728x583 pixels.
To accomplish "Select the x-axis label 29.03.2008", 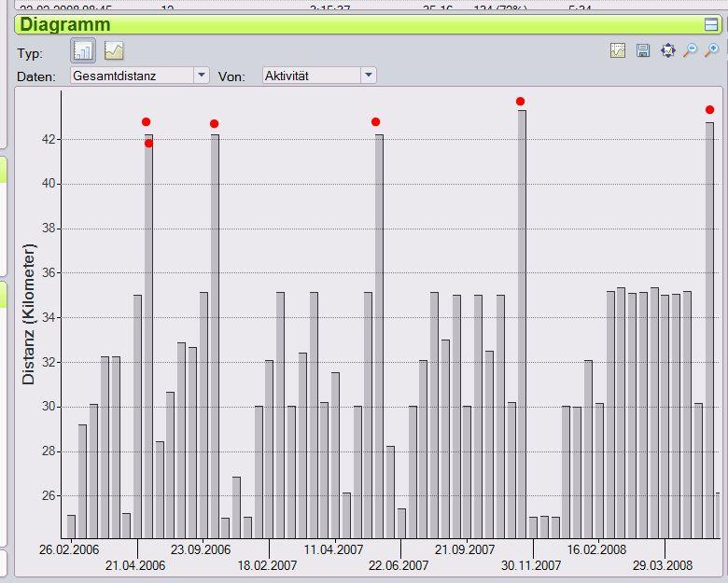I will point(663,566).
